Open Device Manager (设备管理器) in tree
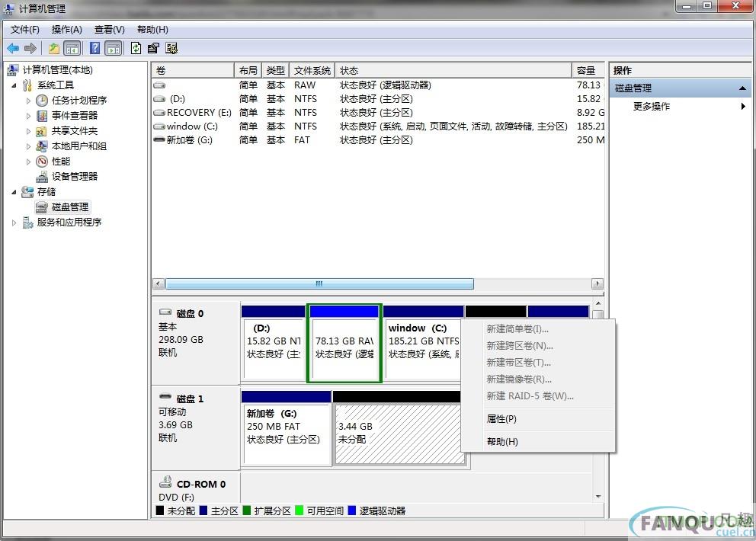The image size is (756, 541). [x=75, y=177]
